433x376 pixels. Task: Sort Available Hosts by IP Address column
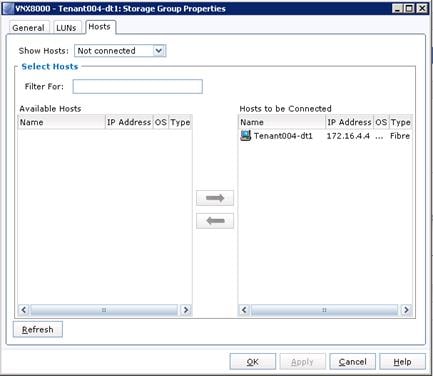click(x=129, y=122)
